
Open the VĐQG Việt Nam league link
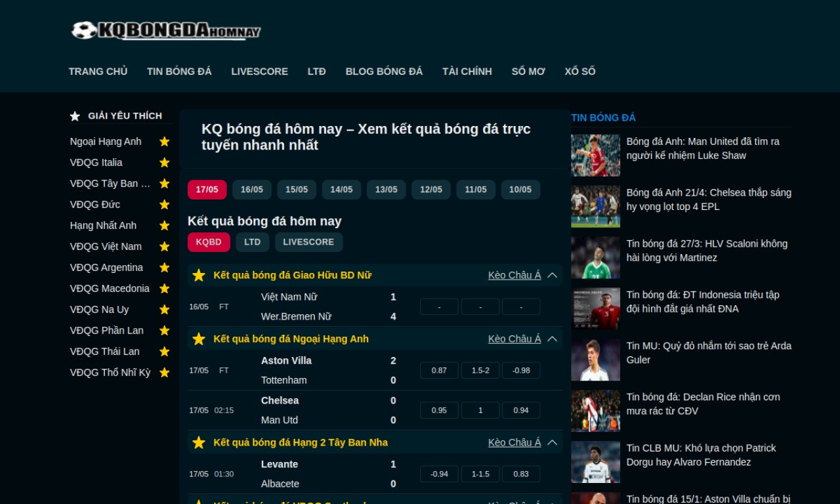(x=106, y=247)
